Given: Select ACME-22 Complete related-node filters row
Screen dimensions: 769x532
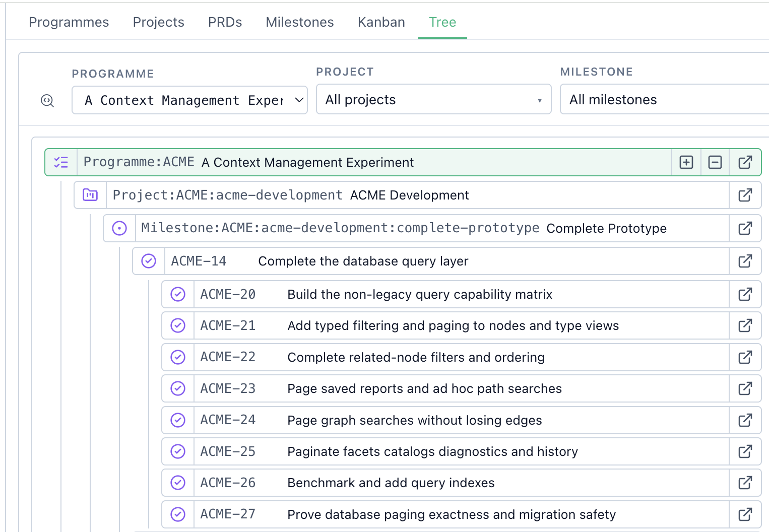Looking at the screenshot, I should point(461,357).
